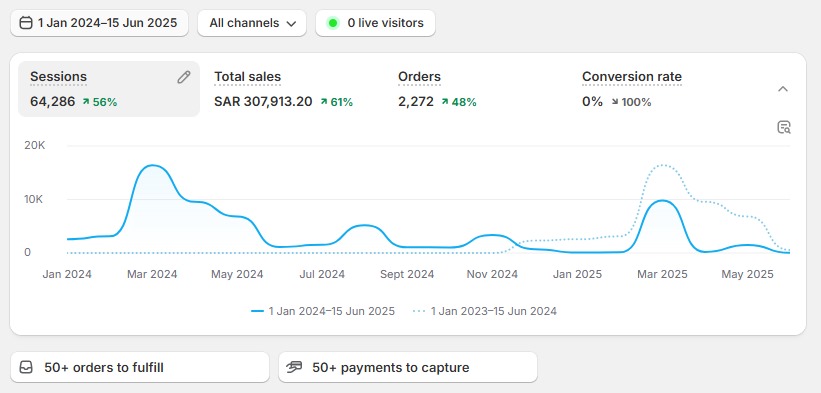The width and height of the screenshot is (821, 393).
Task: Click the 0 live visitors button
Action: [x=375, y=23]
